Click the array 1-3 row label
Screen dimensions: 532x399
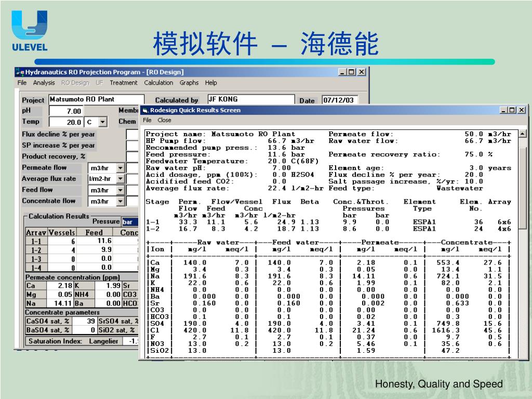tap(36, 259)
